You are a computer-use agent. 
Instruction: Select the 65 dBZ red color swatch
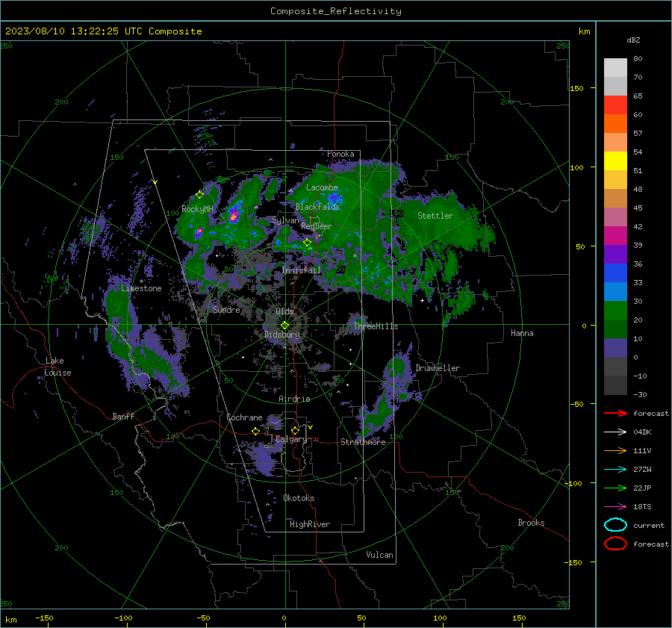tap(615, 105)
